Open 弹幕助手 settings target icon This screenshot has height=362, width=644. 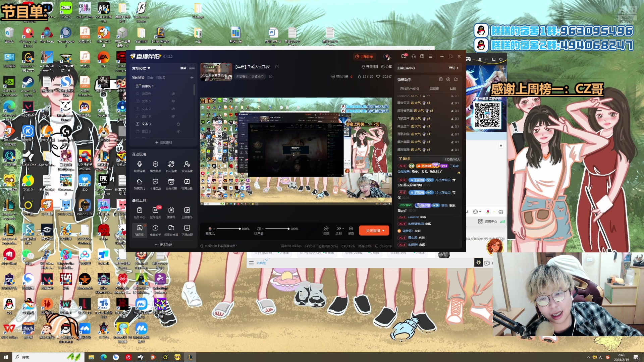448,79
